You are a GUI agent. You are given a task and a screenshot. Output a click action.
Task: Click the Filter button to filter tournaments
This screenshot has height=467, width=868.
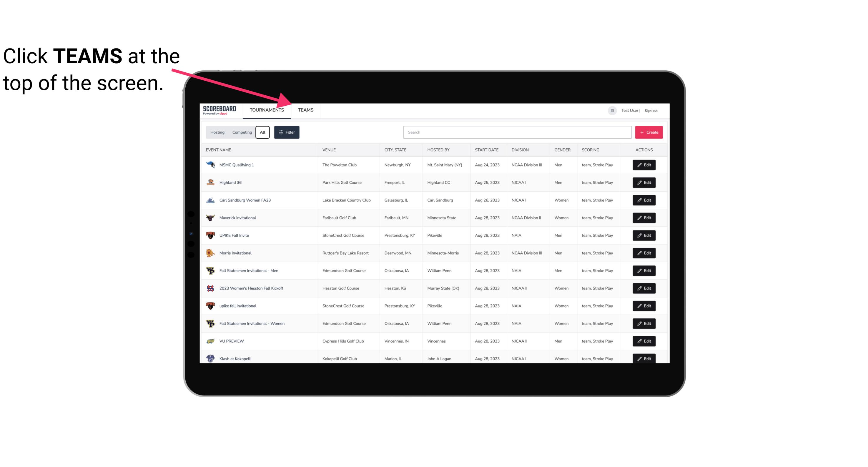286,132
